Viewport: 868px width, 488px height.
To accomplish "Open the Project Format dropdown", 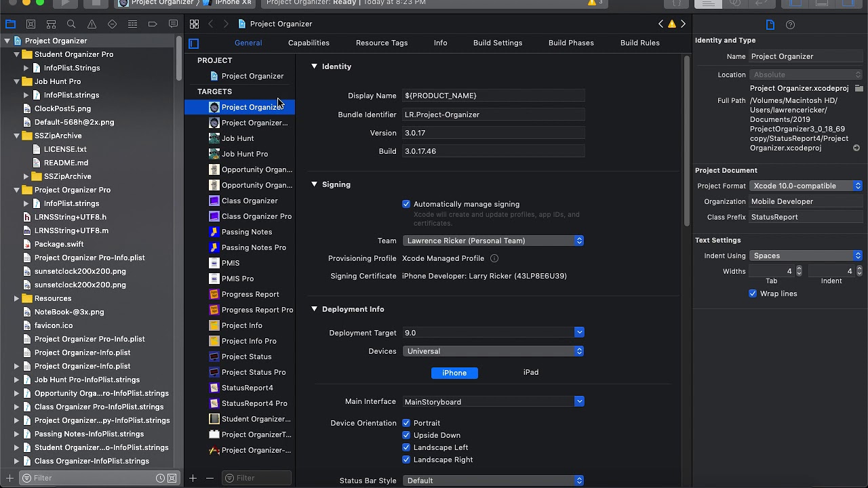I will [x=806, y=186].
